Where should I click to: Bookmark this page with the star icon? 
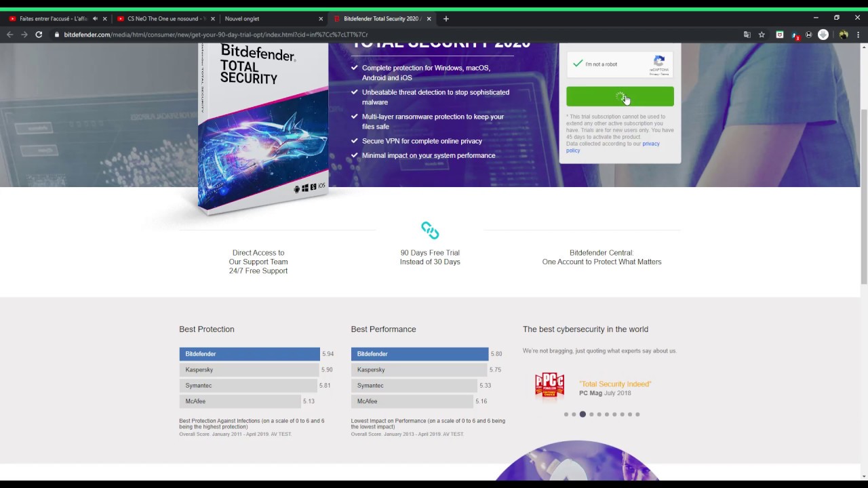762,35
